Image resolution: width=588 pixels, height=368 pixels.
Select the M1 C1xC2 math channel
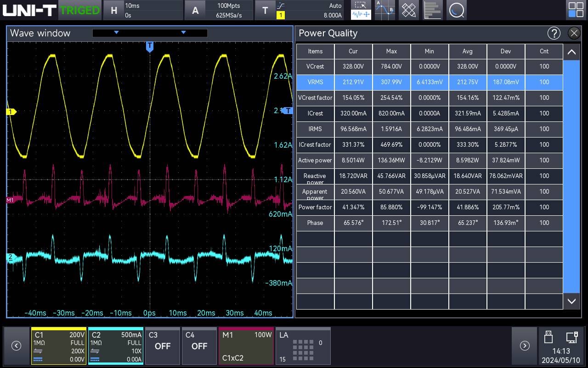[246, 346]
